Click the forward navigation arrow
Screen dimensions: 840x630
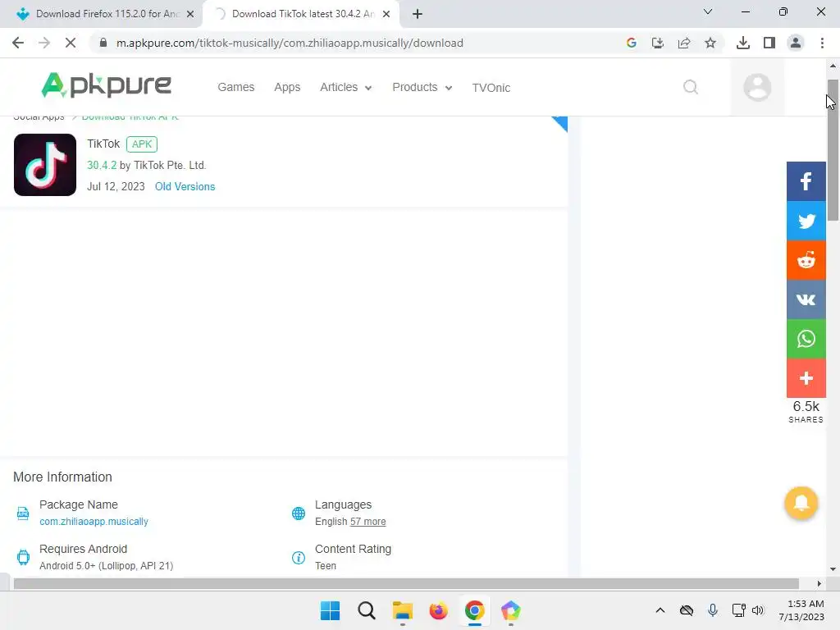click(x=44, y=43)
